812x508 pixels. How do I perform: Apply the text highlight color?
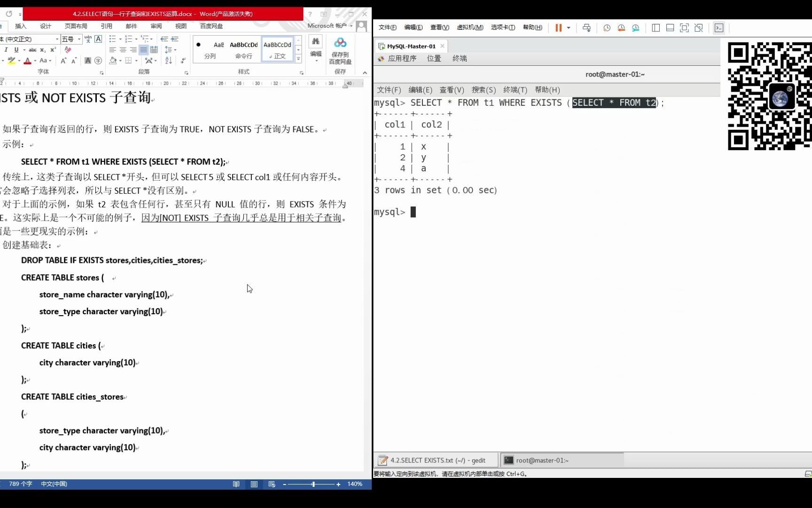[x=11, y=61]
